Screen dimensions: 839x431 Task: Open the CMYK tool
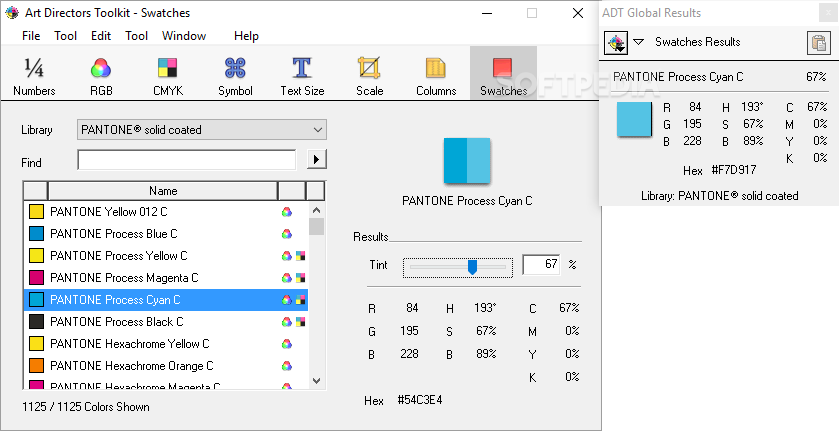(167, 75)
